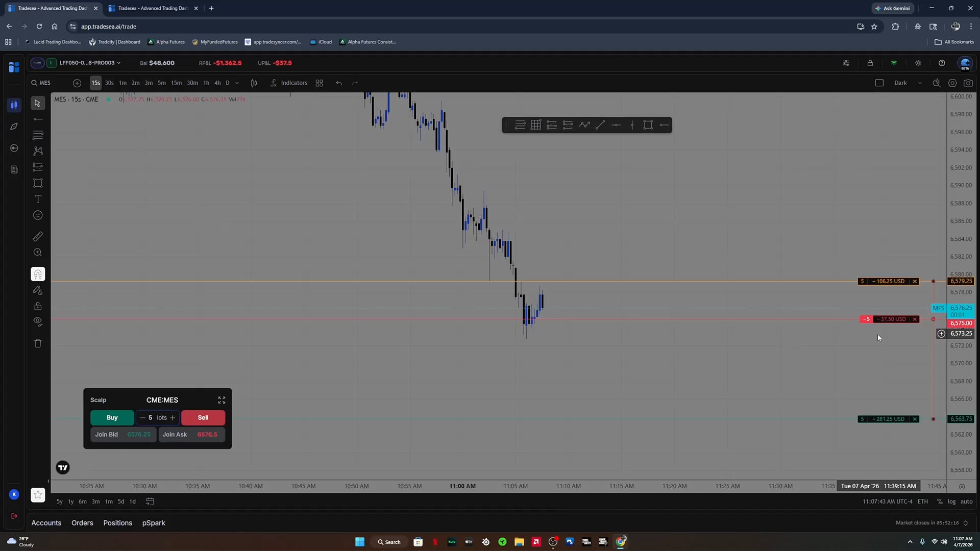Expand the Scalp panel fullscreen icon
Viewport: 980px width, 551px height.
222,400
